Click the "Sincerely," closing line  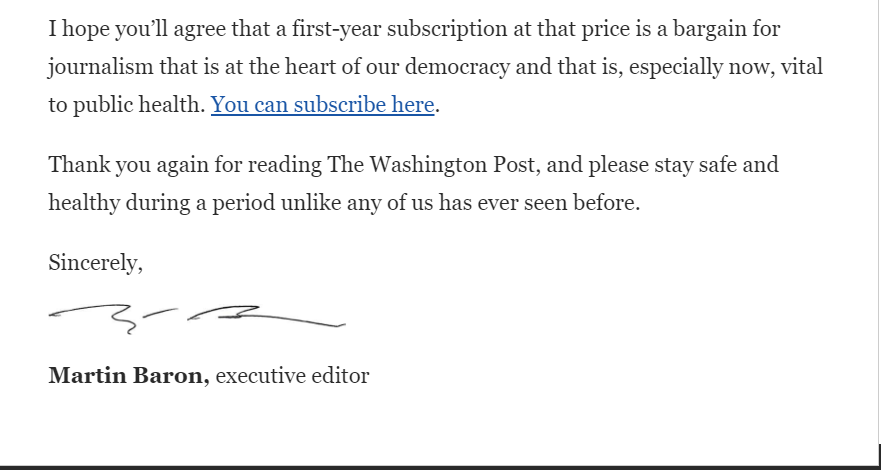click(96, 263)
